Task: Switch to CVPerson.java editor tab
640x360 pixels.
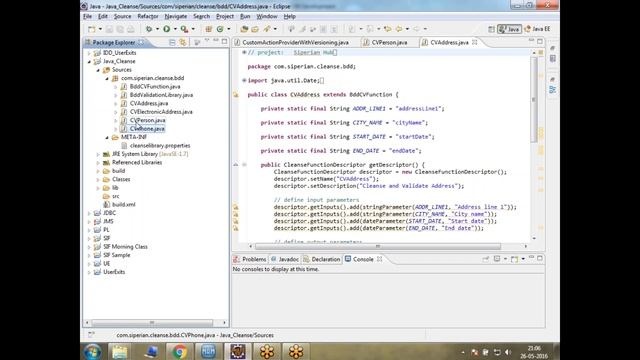Action: pos(389,42)
